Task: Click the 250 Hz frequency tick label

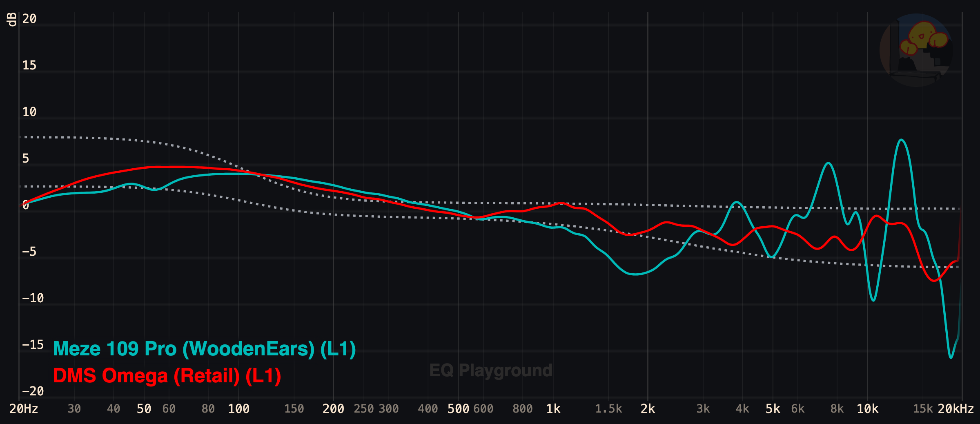Action: coord(364,409)
